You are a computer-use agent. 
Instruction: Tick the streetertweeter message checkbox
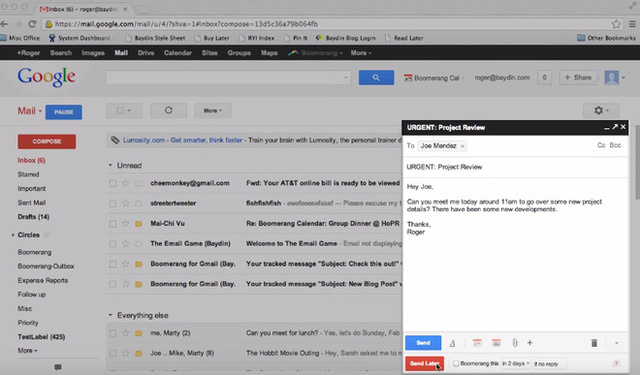coord(113,203)
